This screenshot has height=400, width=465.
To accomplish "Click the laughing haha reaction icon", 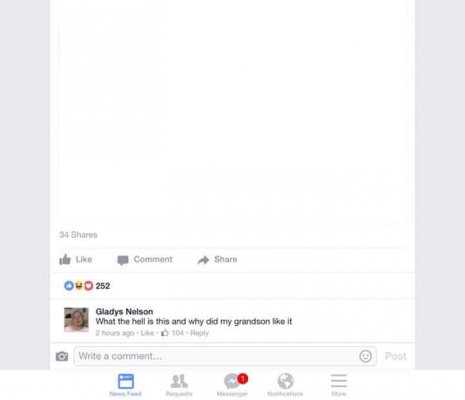I will coord(79,286).
